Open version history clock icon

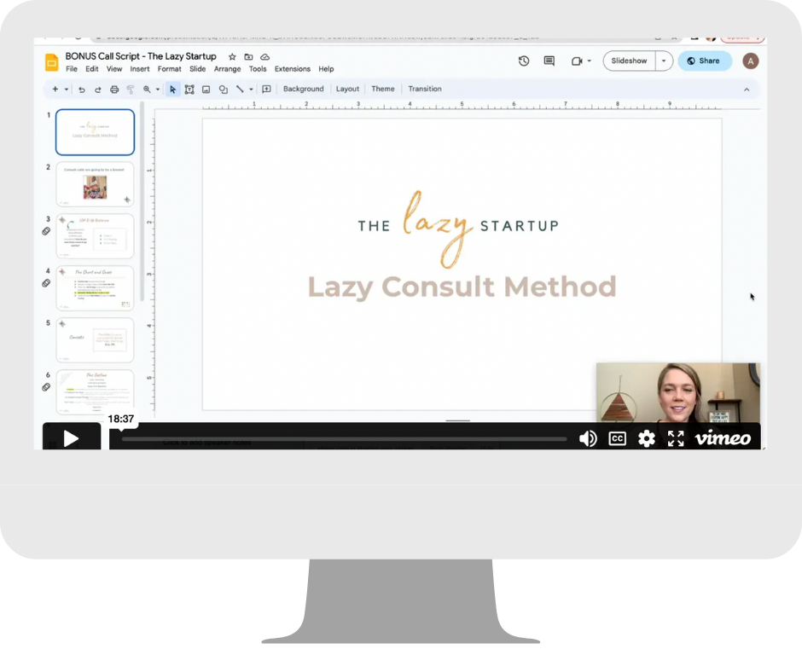pyautogui.click(x=524, y=61)
